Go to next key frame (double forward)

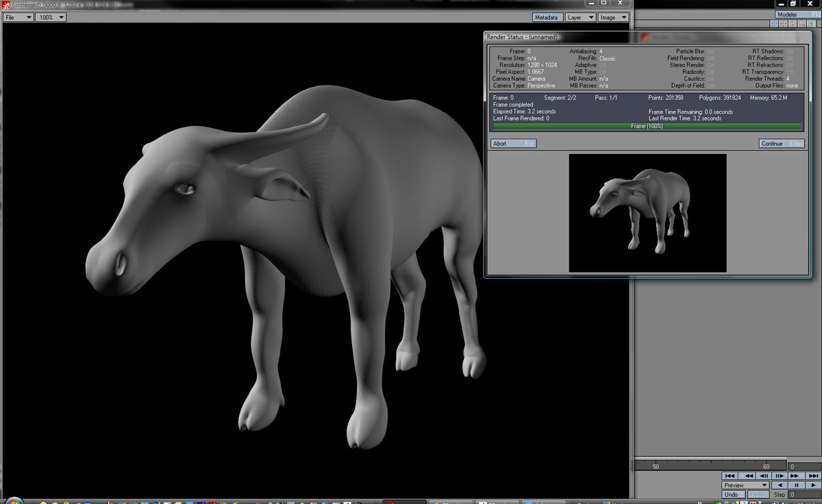pyautogui.click(x=796, y=476)
